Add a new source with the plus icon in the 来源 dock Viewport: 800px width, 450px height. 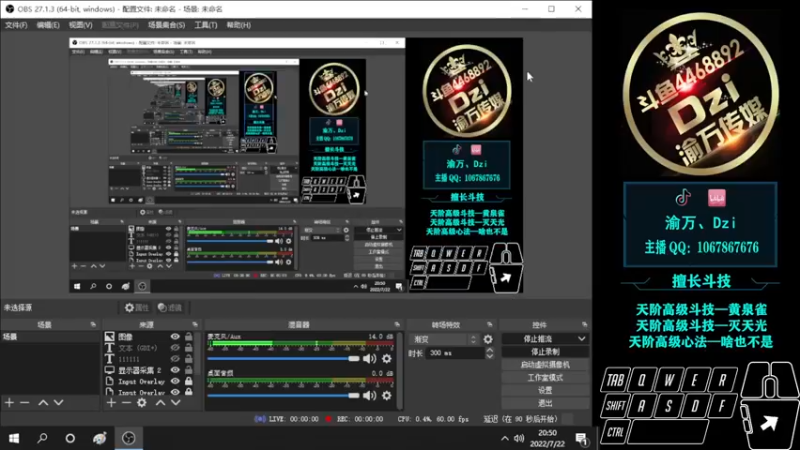tap(111, 403)
